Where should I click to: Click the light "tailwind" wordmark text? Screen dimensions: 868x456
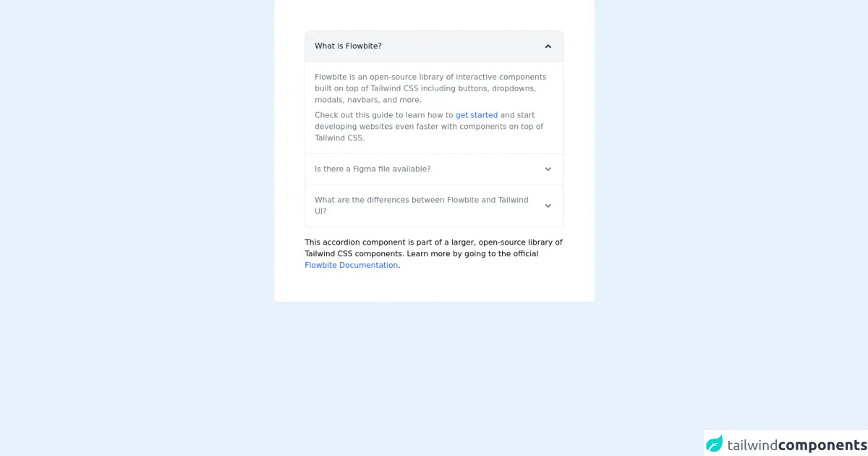click(752, 444)
